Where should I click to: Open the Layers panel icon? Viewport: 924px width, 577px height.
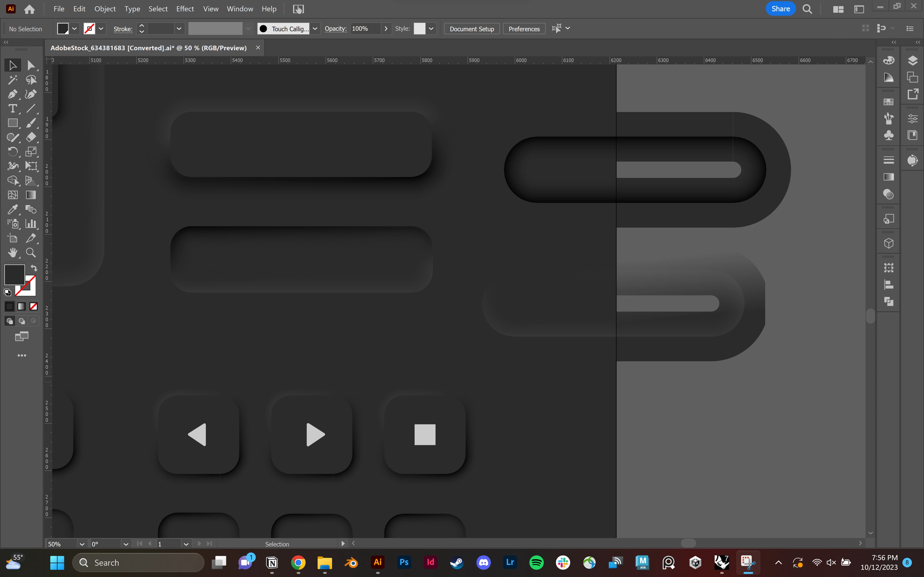click(x=912, y=61)
